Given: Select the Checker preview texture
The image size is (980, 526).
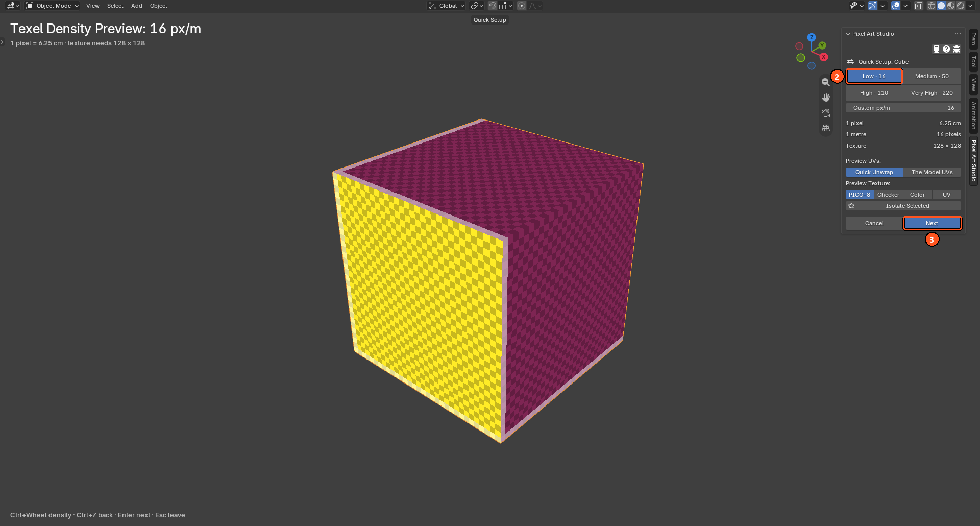Looking at the screenshot, I should [x=889, y=195].
